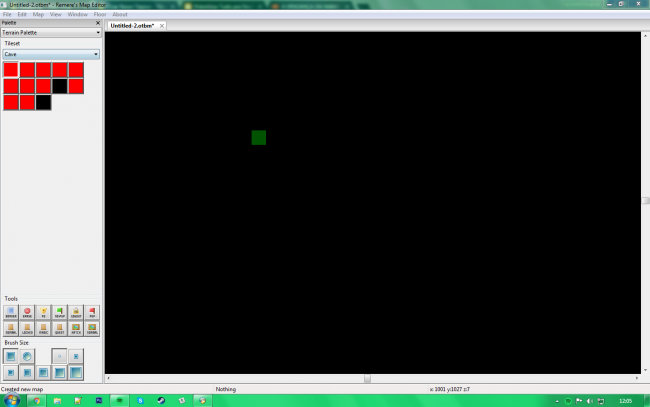Click the volume icon in the system tray
Screen dimensions: 650x407
[x=590, y=401]
